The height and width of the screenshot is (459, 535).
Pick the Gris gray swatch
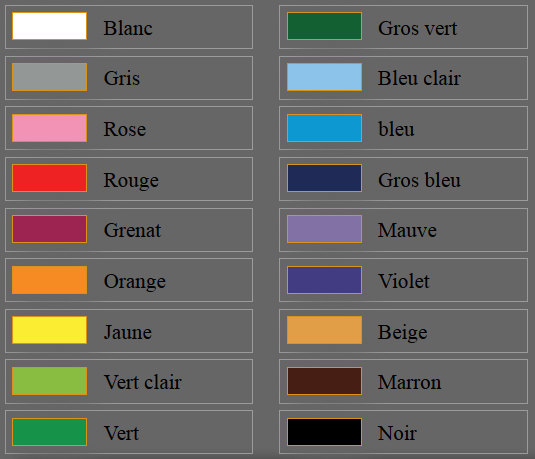(x=49, y=77)
